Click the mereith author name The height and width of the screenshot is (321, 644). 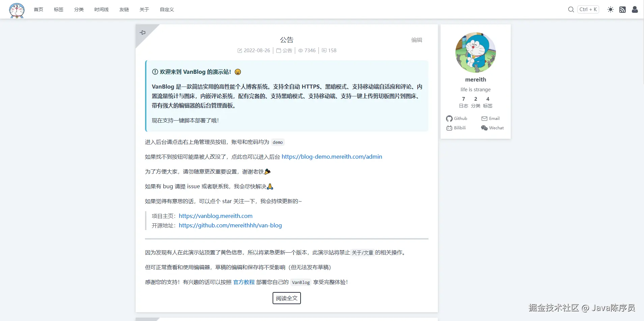pyautogui.click(x=476, y=79)
